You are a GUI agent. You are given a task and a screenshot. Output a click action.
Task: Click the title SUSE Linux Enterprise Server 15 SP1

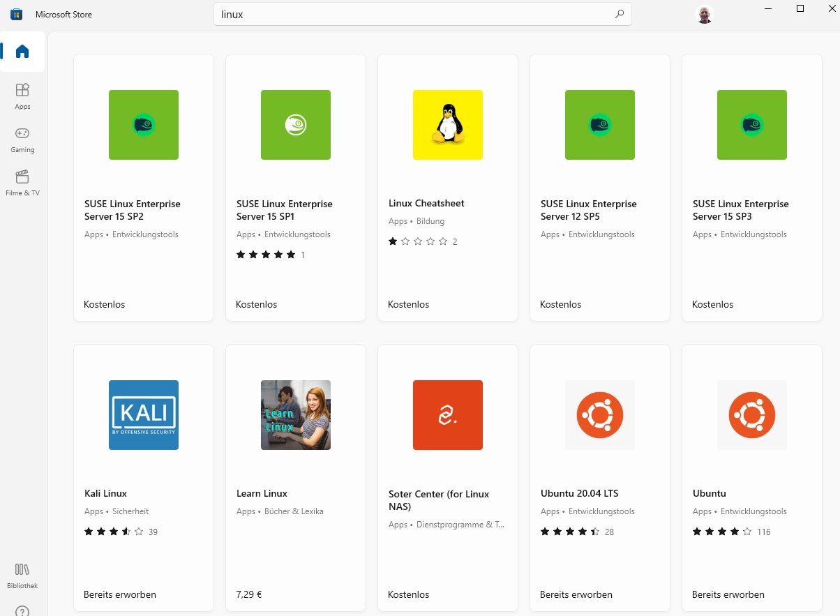tap(285, 210)
